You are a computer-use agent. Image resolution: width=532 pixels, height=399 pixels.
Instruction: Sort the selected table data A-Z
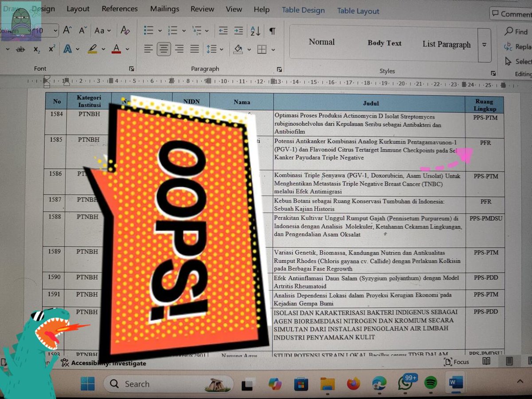(x=255, y=31)
